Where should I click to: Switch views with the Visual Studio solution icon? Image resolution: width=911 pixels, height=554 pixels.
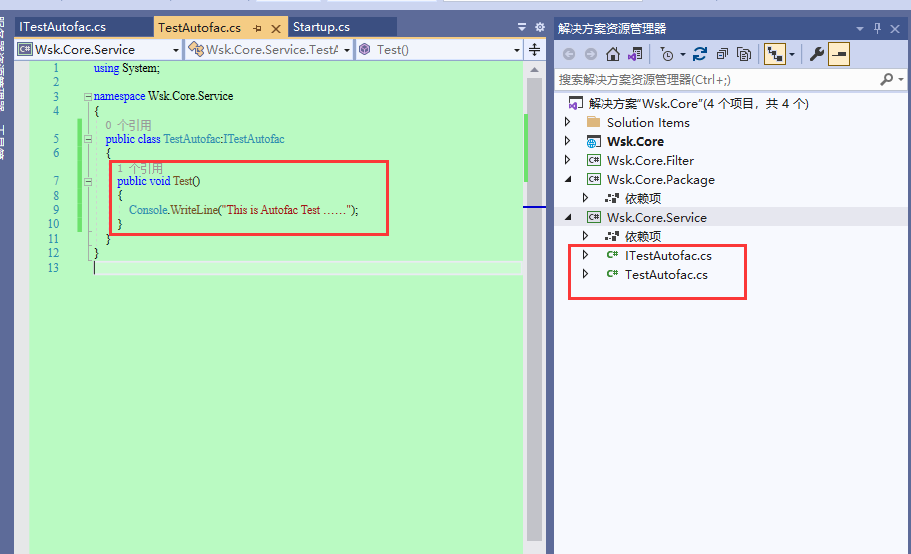coord(635,54)
